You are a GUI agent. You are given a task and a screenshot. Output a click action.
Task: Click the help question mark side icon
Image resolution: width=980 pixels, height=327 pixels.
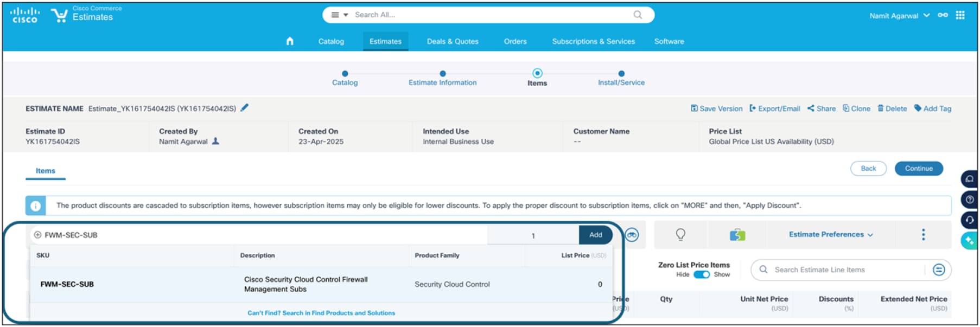pos(970,200)
